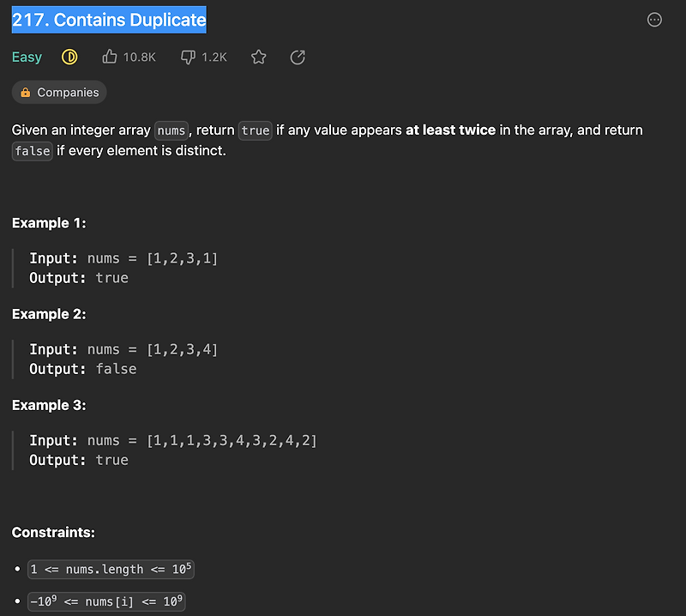This screenshot has height=616, width=686.
Task: Open the more options ellipsis menu
Action: pyautogui.click(x=654, y=20)
